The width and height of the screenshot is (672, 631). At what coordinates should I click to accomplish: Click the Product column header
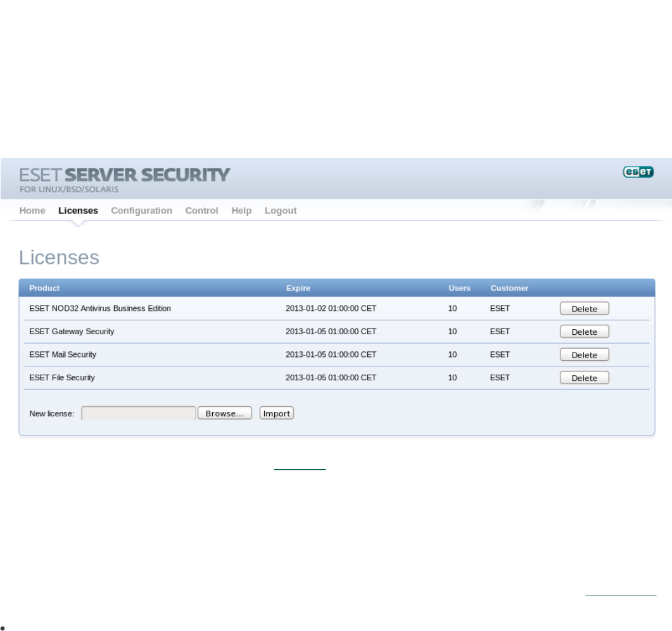[44, 288]
